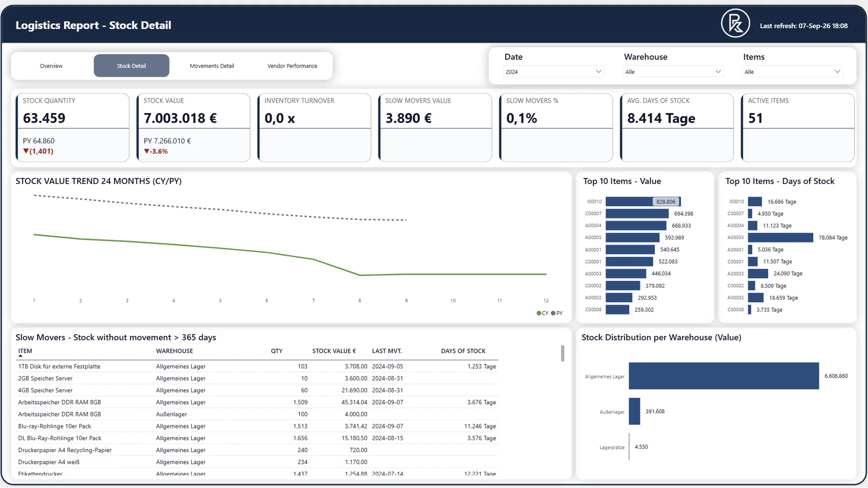Select the A00003 bar worth 446.034

(626, 274)
